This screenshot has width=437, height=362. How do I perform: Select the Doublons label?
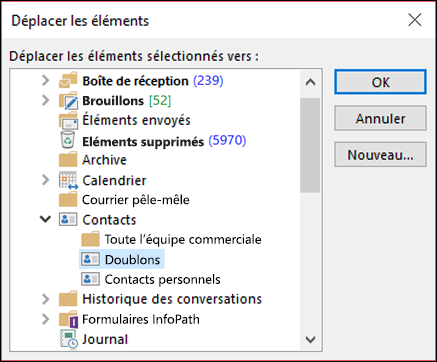(132, 259)
